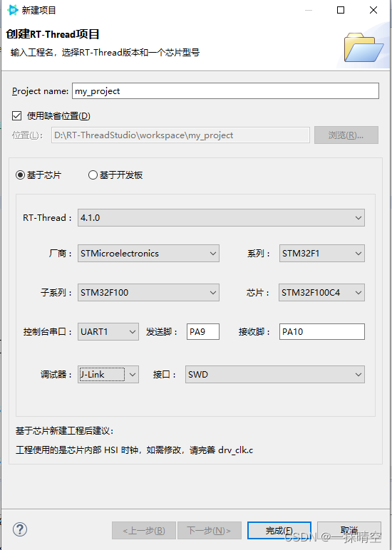
Task: Uncheck the 使用缺省位置 checkbox
Action: 17,115
